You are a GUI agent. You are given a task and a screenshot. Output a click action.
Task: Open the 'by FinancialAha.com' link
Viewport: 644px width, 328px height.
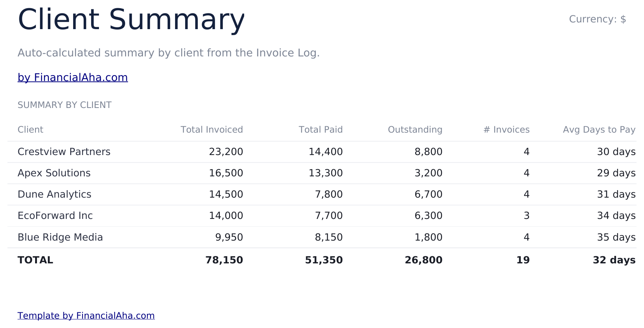(x=73, y=77)
